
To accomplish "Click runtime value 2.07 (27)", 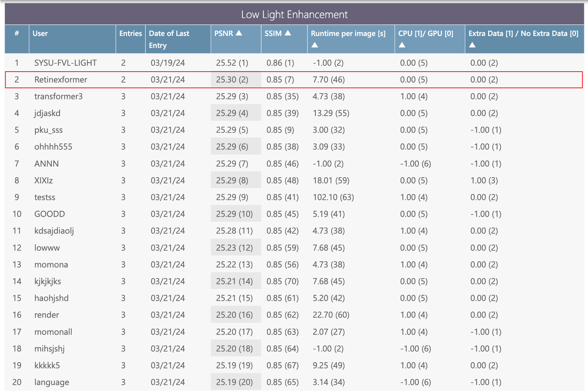I will (x=329, y=332).
